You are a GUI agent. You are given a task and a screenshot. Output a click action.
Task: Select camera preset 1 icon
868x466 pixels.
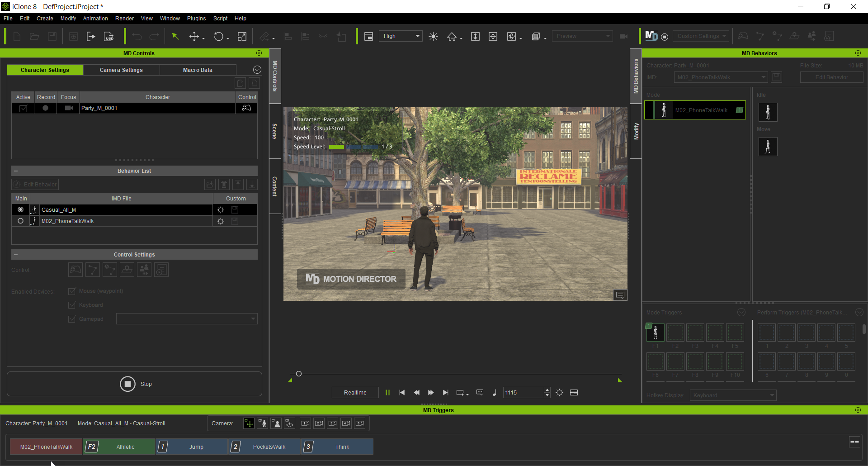[x=306, y=423]
